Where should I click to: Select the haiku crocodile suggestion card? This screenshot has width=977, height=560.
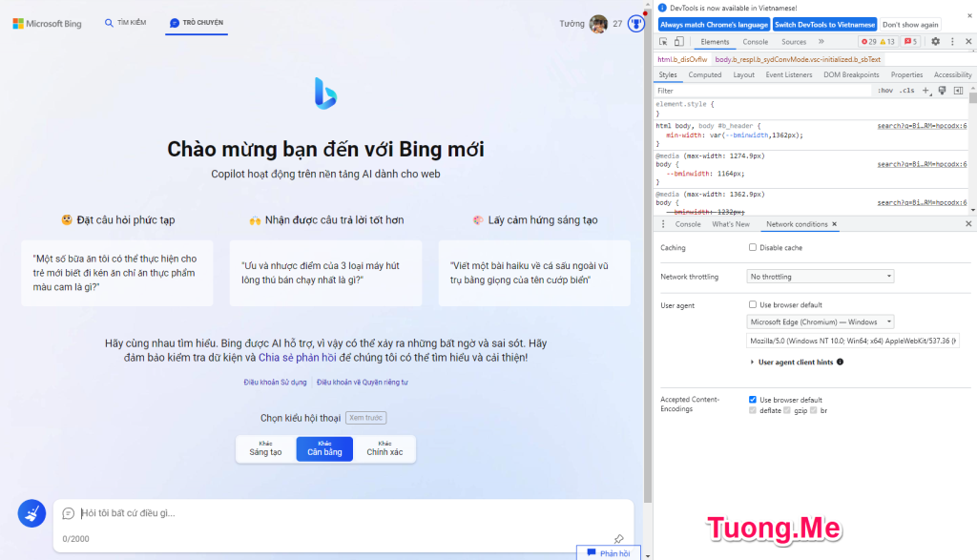pos(534,273)
